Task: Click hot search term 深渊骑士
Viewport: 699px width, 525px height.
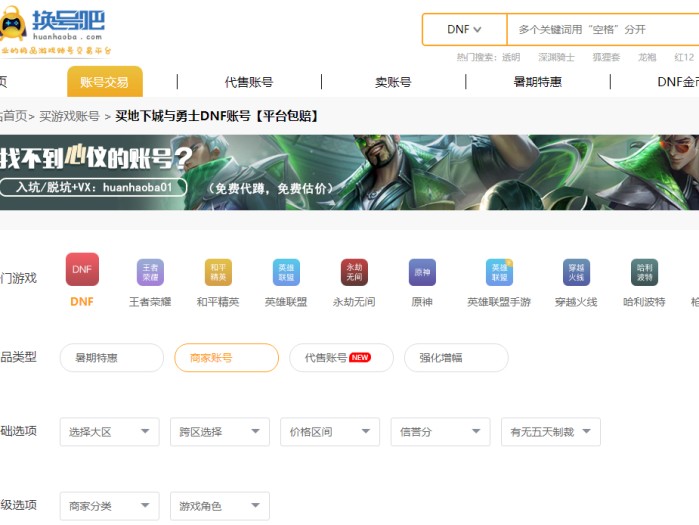Action: point(556,57)
